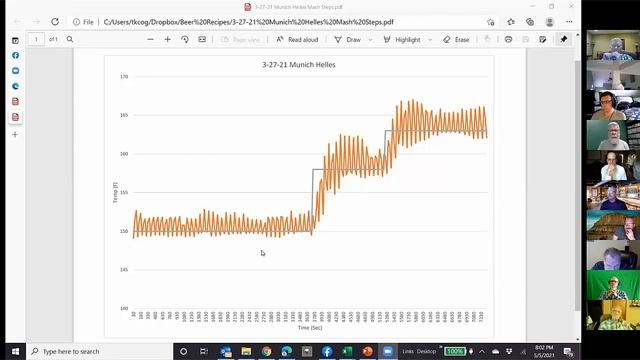This screenshot has height=360, width=640.
Task: Select the Draw tool
Action: click(348, 40)
